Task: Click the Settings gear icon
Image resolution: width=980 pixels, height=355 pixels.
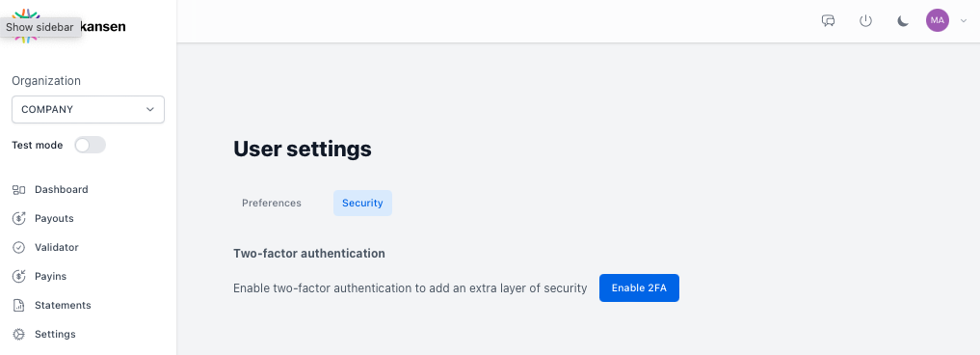Action: (x=18, y=335)
